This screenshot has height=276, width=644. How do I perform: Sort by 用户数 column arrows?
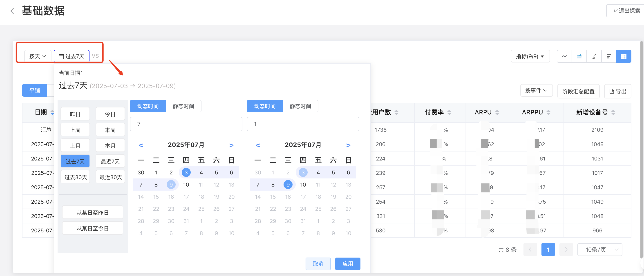[x=396, y=112]
